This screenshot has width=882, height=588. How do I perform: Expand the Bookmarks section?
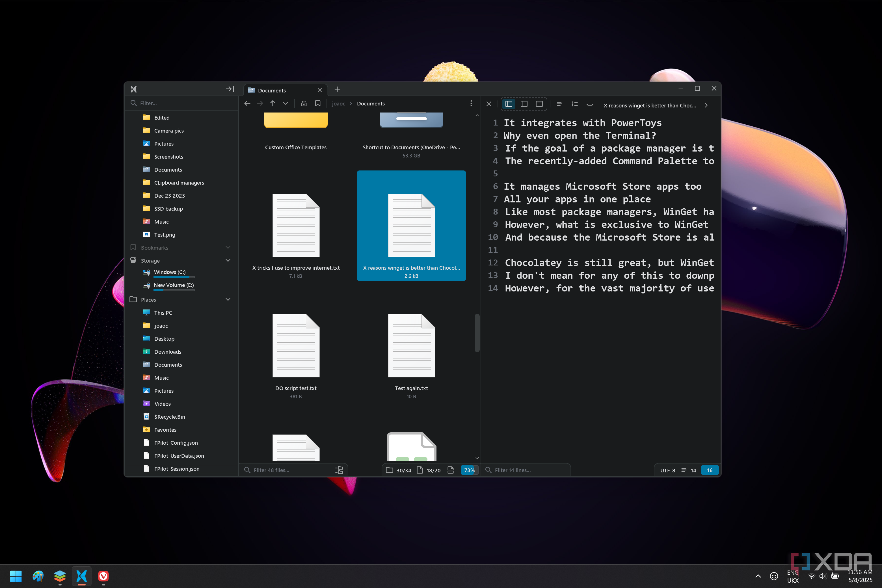[228, 248]
